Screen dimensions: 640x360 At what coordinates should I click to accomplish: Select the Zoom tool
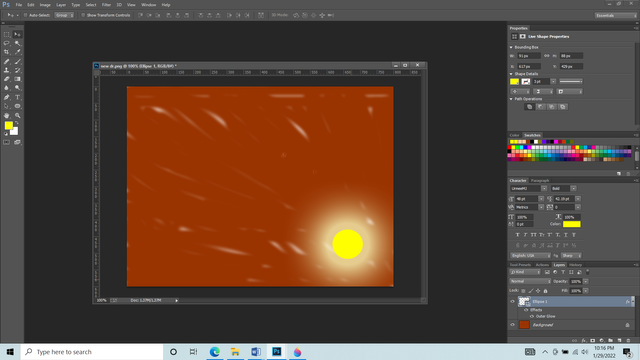click(x=18, y=116)
